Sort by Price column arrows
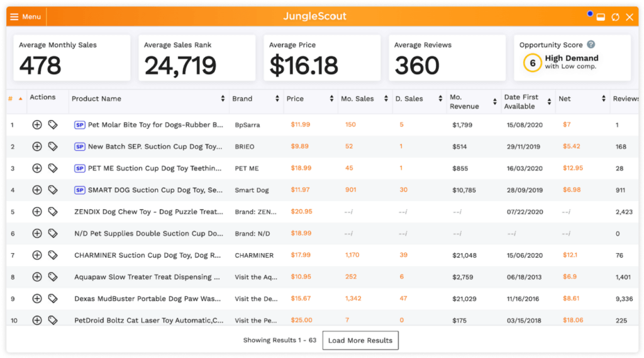The width and height of the screenshot is (644, 358). [331, 99]
